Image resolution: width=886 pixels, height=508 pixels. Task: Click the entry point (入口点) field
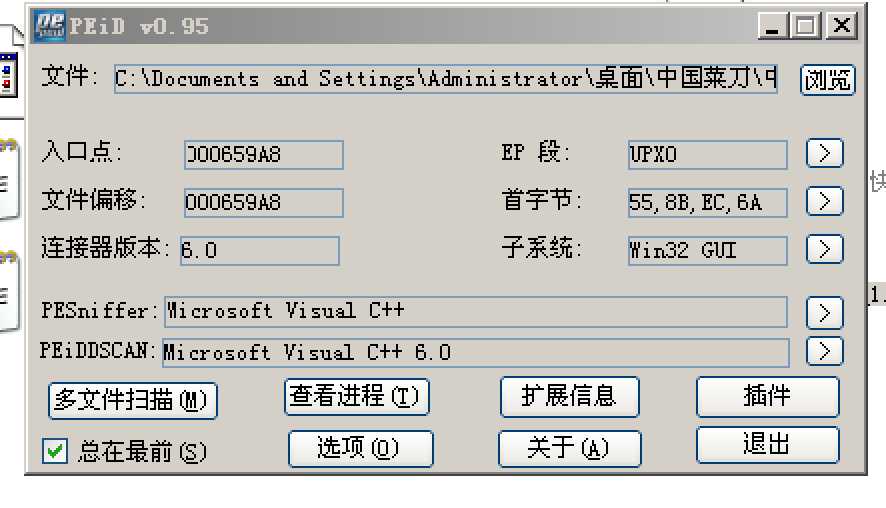[x=264, y=154]
